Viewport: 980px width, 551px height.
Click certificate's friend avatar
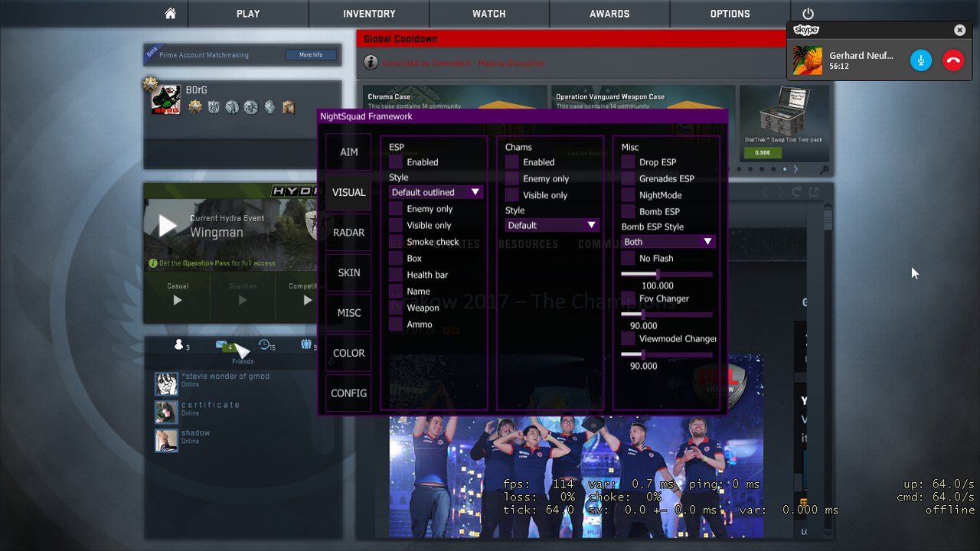[x=166, y=412]
